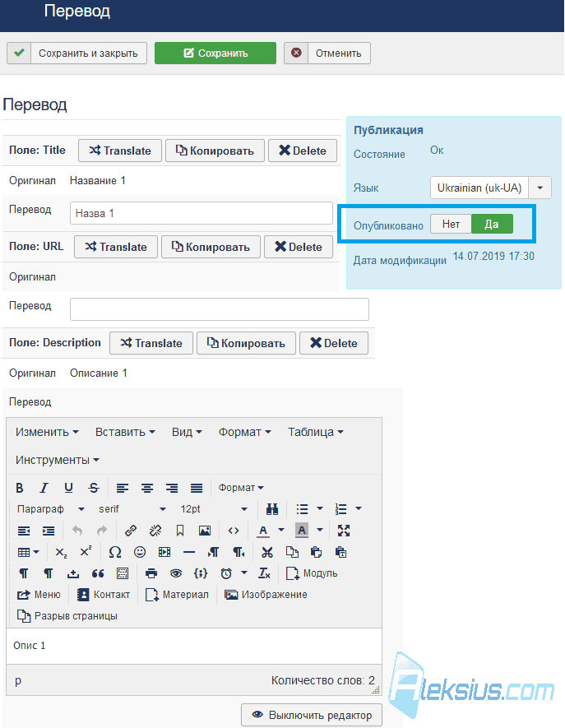Screen dimensions: 565x728
Task: Apply subscript formatting
Action: (x=61, y=553)
